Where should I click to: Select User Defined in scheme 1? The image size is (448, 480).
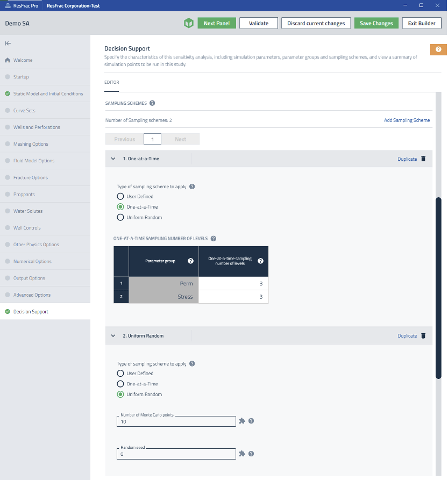pos(120,196)
